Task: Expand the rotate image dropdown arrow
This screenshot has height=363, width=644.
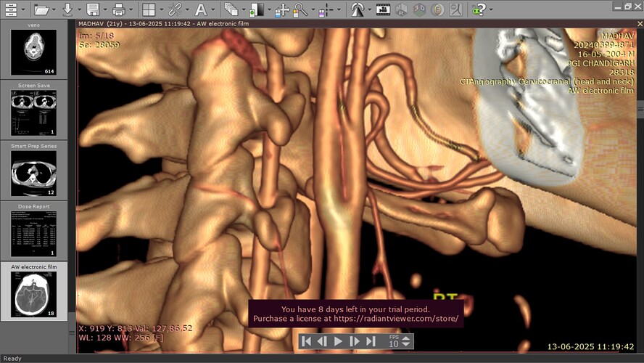Action: 369,9
